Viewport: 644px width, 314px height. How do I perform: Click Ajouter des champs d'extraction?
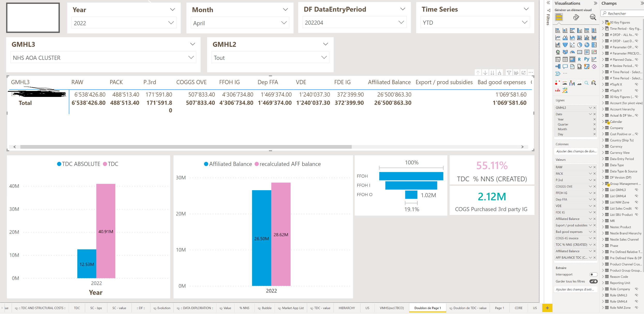point(576,289)
